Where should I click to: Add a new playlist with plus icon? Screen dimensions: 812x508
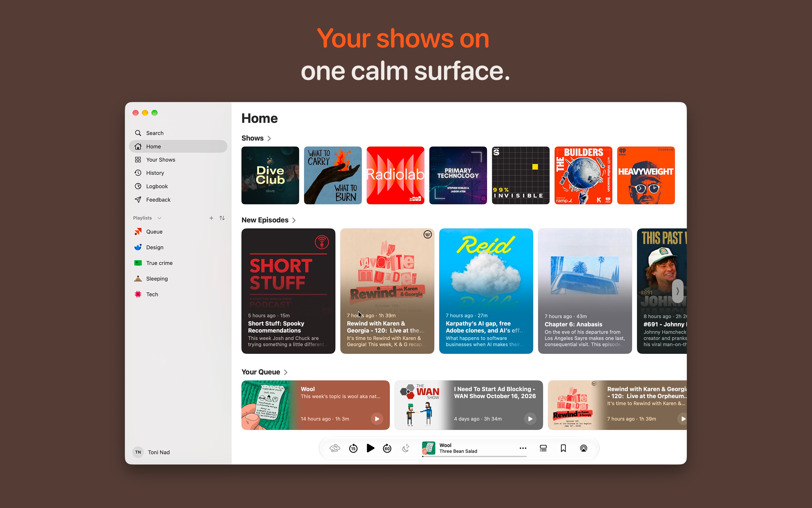tap(211, 218)
